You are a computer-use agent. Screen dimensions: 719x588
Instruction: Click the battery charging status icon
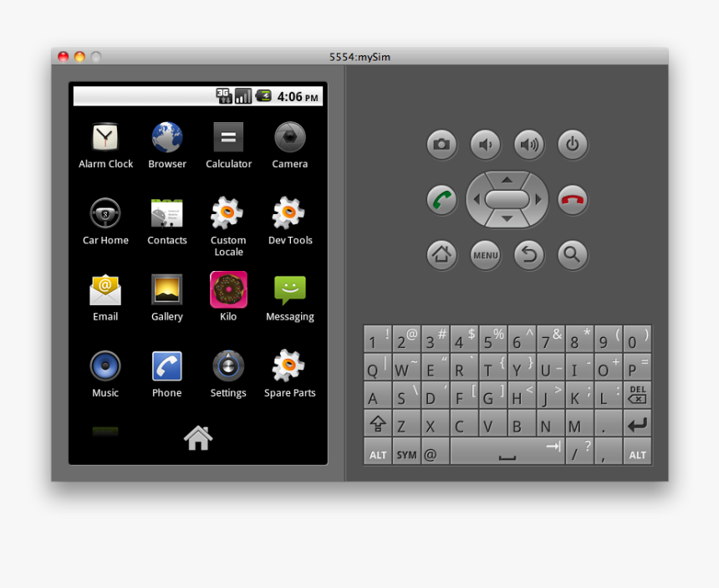coord(263,96)
